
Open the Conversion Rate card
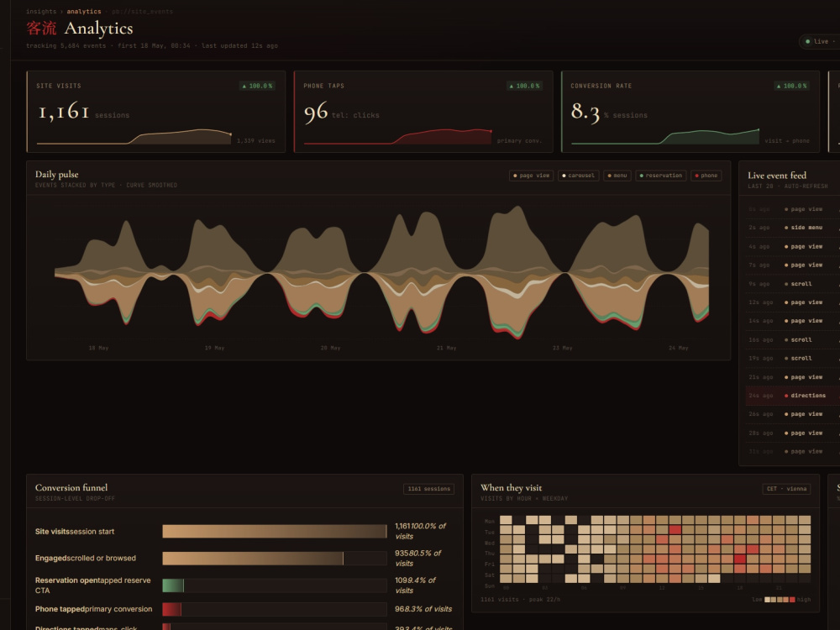[x=690, y=112]
